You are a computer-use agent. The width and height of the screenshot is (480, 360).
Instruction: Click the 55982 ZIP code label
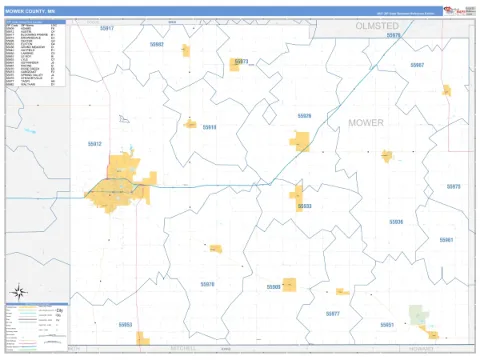(x=157, y=44)
